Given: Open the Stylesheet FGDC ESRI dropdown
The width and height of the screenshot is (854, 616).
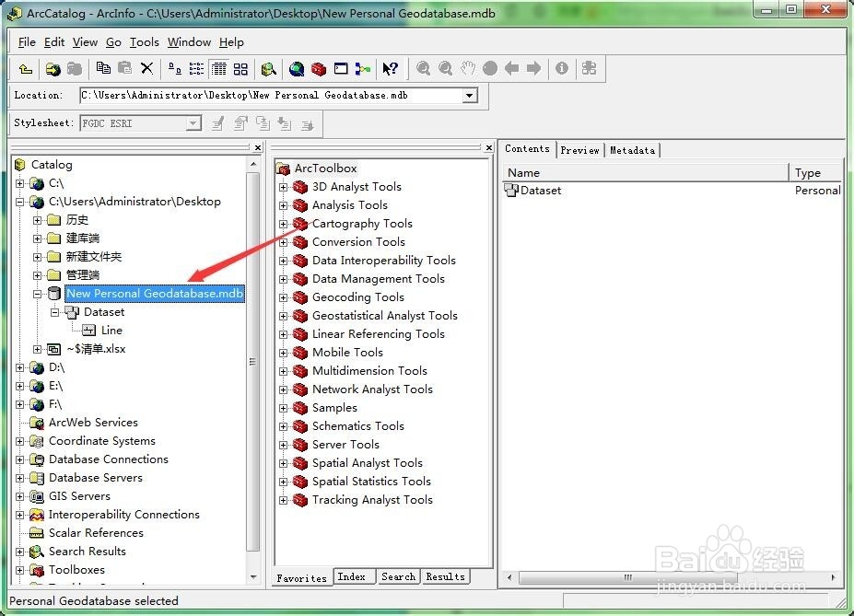Looking at the screenshot, I should pos(193,123).
